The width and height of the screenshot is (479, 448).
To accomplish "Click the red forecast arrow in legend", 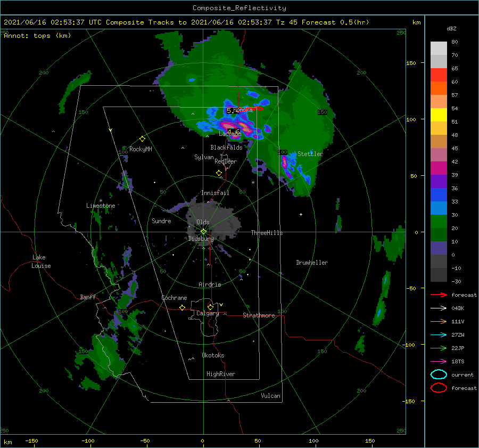I will point(439,295).
